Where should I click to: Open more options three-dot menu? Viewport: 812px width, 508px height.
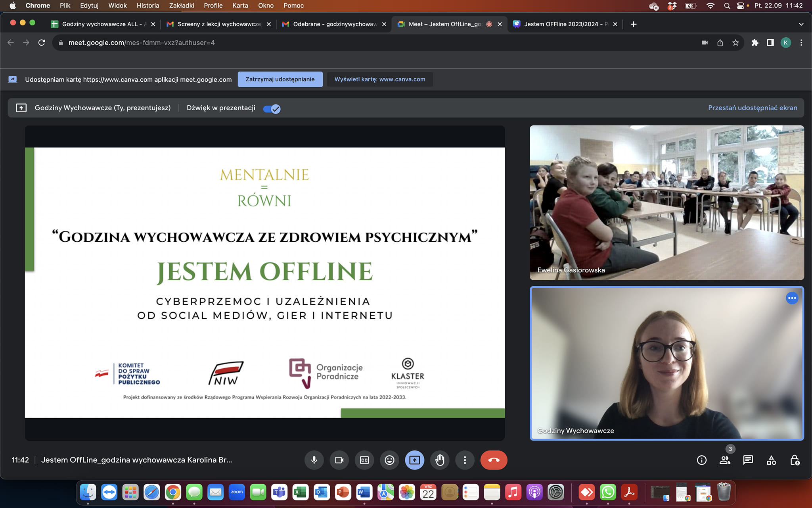point(465,460)
